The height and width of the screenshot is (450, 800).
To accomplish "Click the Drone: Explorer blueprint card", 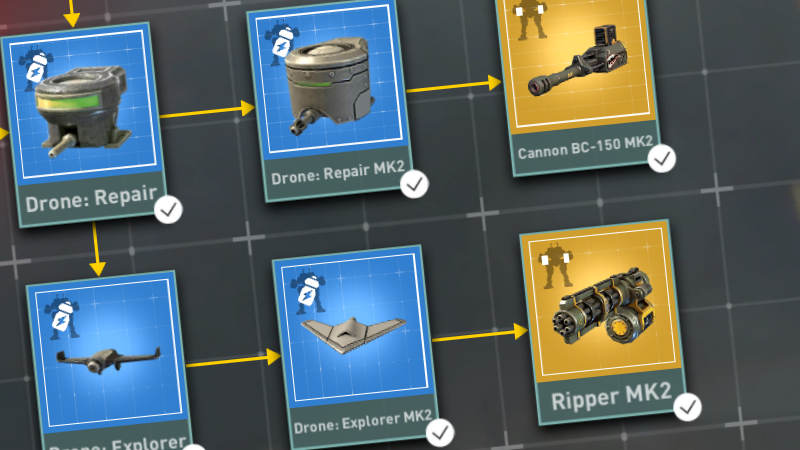I will tap(110, 361).
